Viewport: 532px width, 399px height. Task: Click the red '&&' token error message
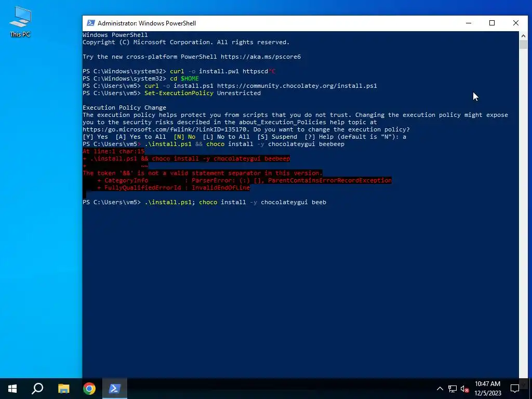[203, 173]
